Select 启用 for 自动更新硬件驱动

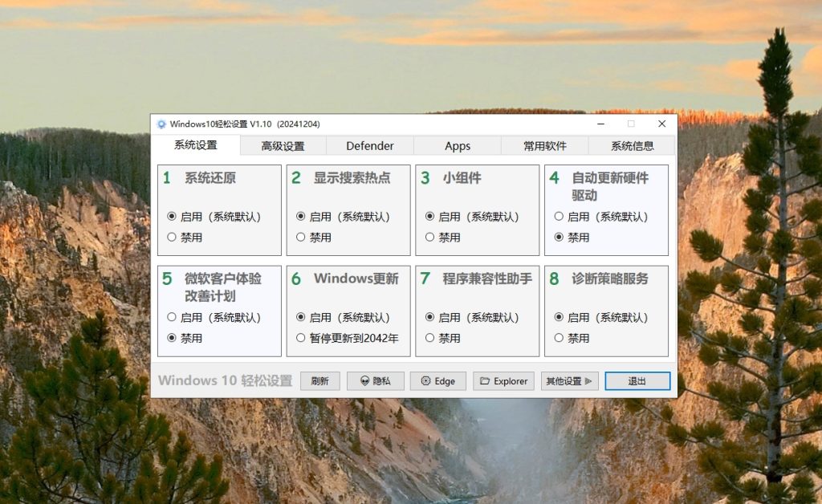coord(601,217)
